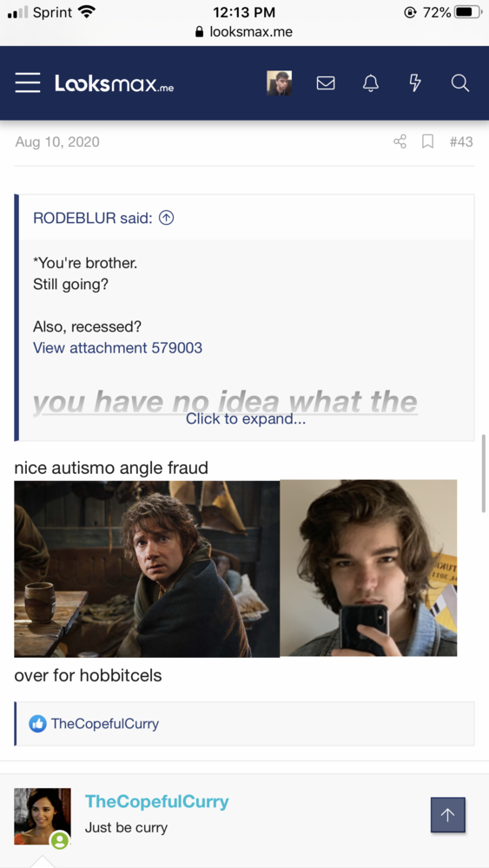The width and height of the screenshot is (489, 868).
Task: Enlarge the hobbit movie still image
Action: (147, 569)
